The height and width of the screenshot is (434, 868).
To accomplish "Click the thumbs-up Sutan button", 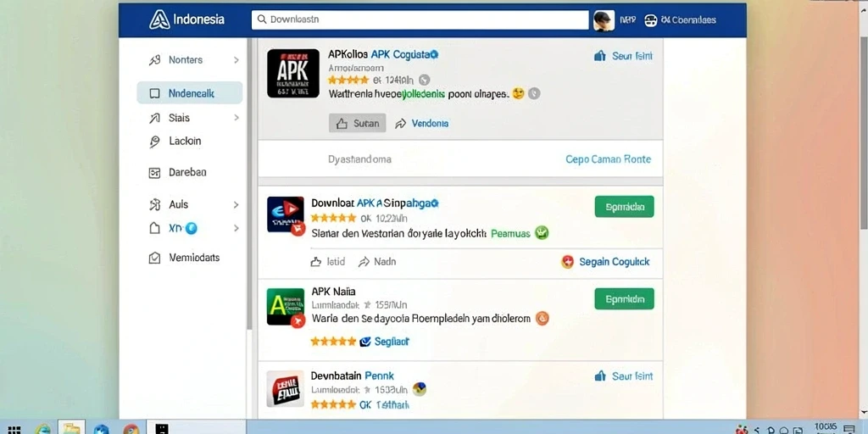I will (x=358, y=124).
